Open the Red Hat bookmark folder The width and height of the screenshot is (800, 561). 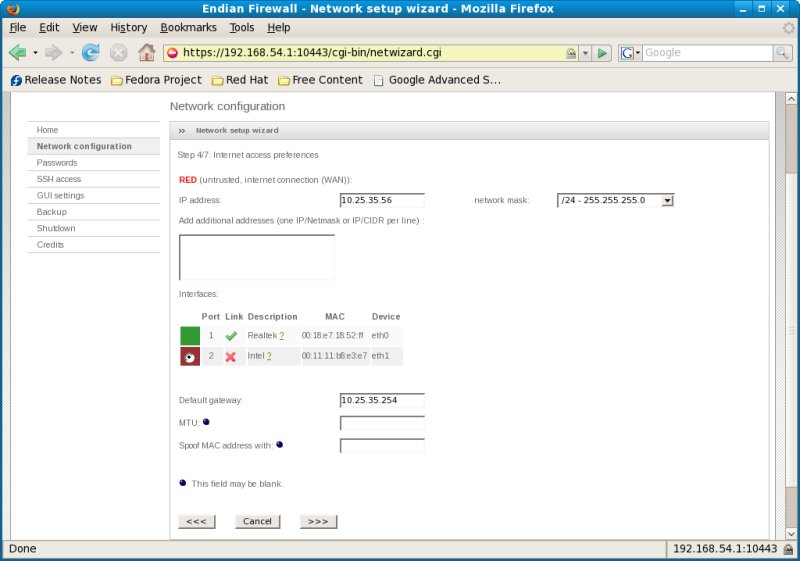(240, 80)
